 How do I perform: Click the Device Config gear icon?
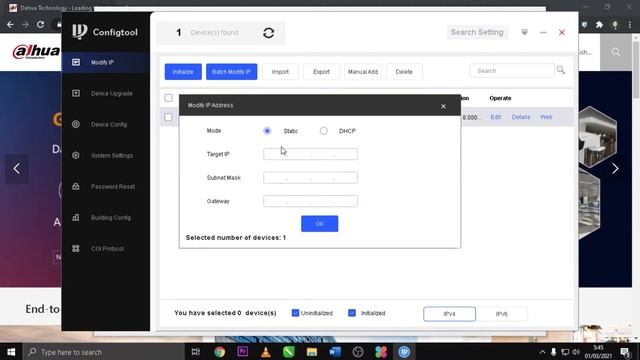76,124
